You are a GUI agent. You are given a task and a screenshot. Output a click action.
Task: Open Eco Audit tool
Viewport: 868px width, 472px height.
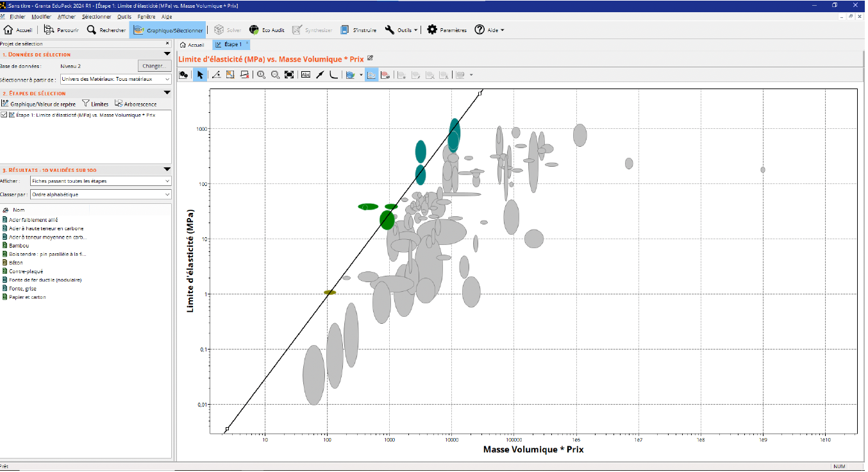tap(267, 30)
